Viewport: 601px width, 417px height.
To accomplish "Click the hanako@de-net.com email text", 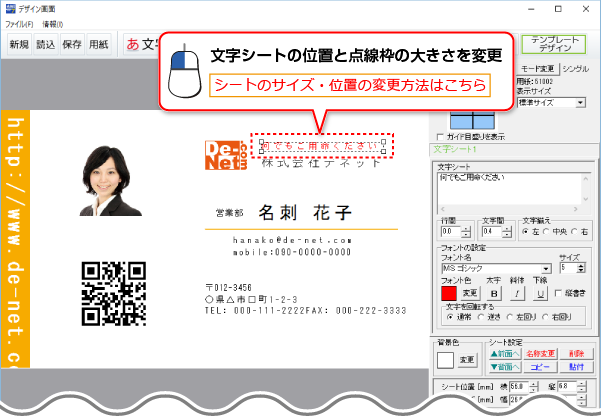I will pos(292,240).
